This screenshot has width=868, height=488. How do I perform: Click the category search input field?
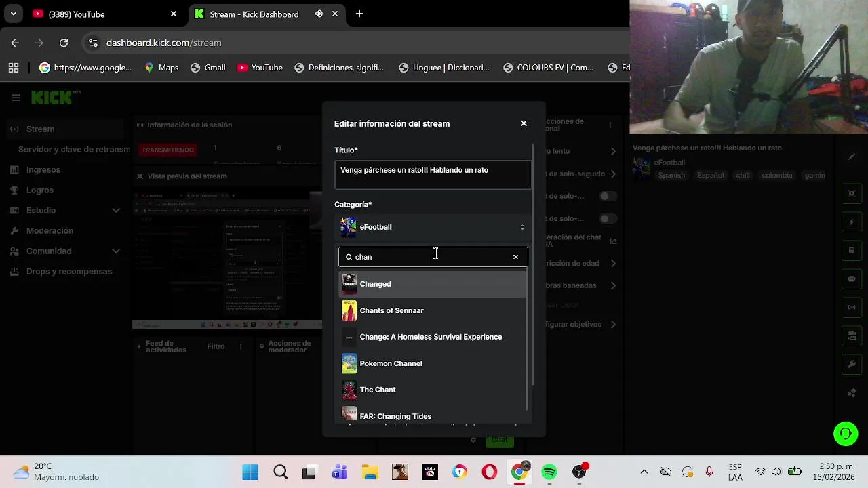point(433,257)
